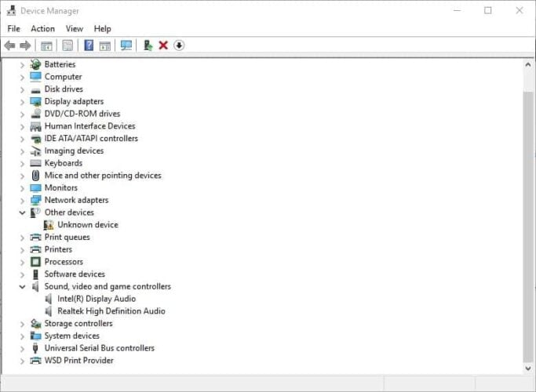536x392 pixels.
Task: Select the Universal Serial Bus controllers label
Action: pos(100,348)
